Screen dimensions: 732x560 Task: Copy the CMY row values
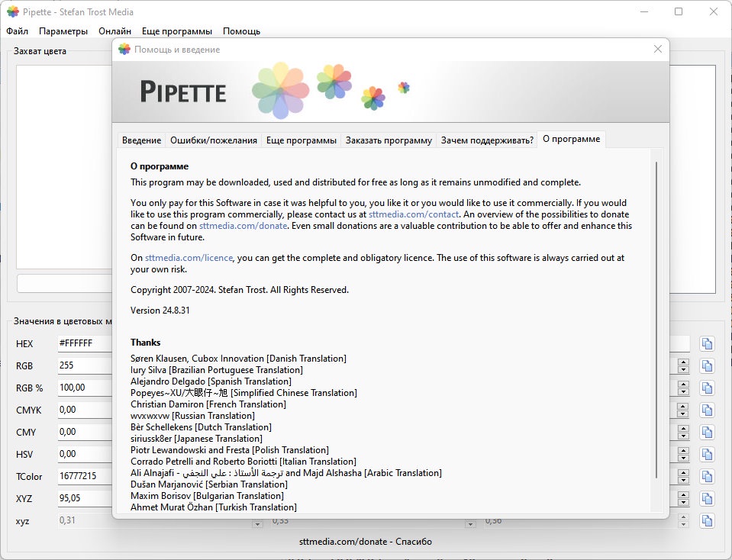click(707, 432)
